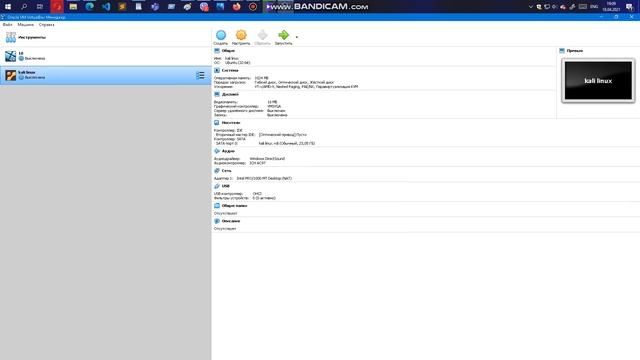Show hidden tray icons chevron
Viewport: 640px width, 360px height.
(x=530, y=7)
